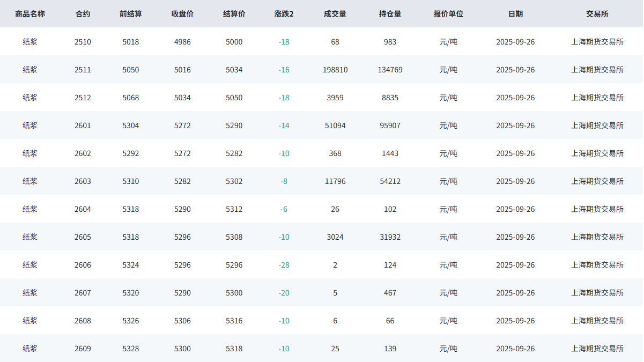This screenshot has width=644, height=362.
Task: Click 上海期货交易所 in contract 2511 row
Action: coord(597,70)
